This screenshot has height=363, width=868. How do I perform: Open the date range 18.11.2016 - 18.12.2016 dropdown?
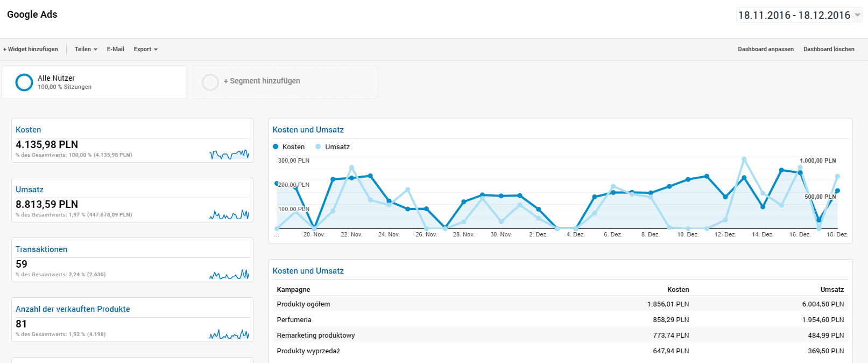799,15
